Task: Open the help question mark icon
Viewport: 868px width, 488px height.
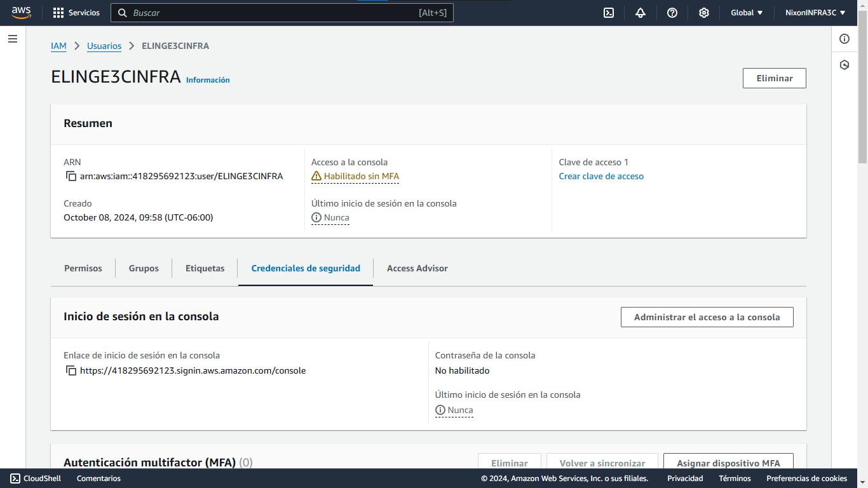Action: point(672,13)
